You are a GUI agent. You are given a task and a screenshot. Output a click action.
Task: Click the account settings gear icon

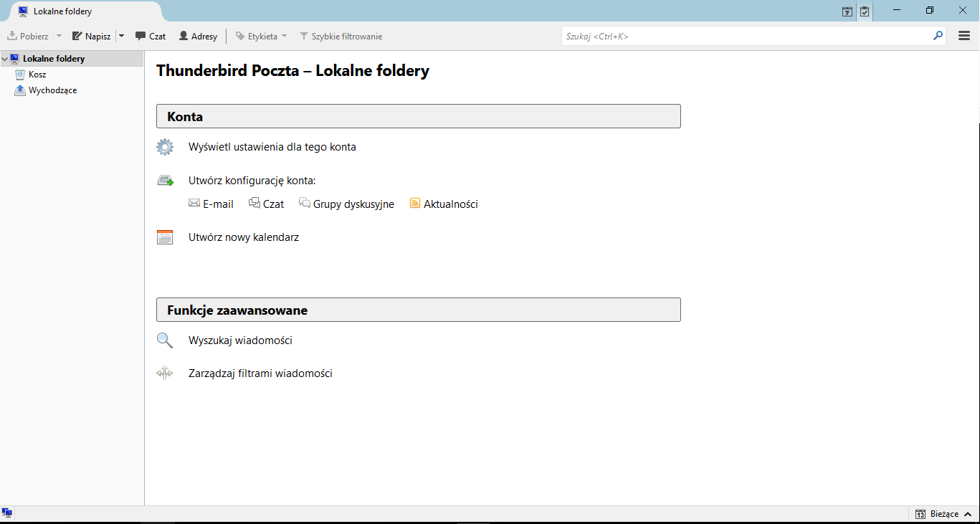pyautogui.click(x=165, y=147)
